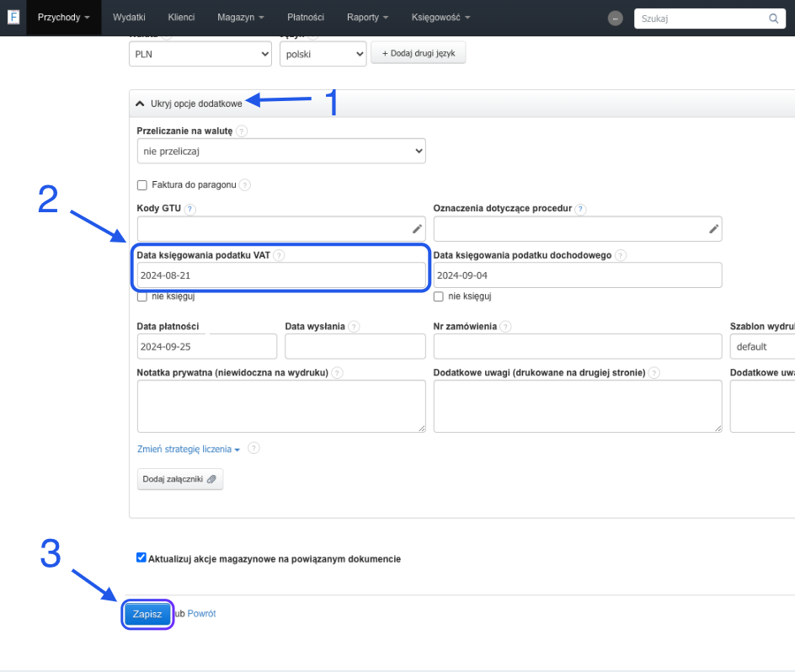The height and width of the screenshot is (672, 795).
Task: Click the Data płatności input field
Action: click(206, 346)
